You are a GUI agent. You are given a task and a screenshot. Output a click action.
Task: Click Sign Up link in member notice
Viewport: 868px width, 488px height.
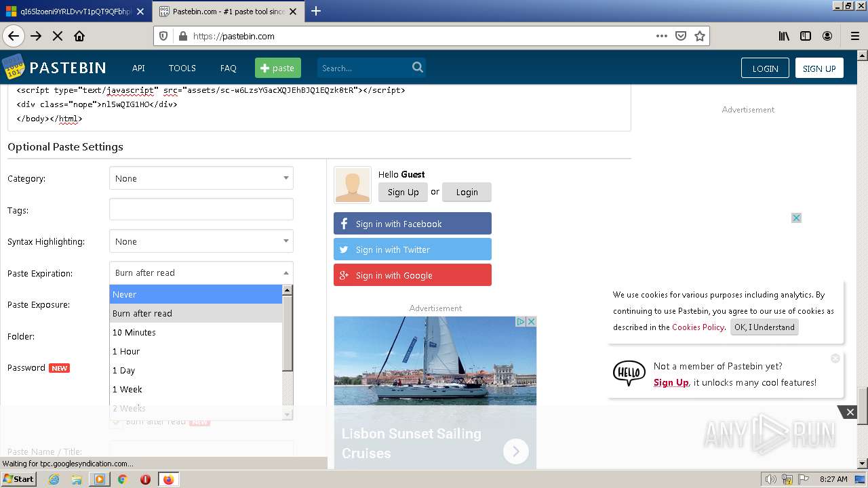click(x=671, y=382)
